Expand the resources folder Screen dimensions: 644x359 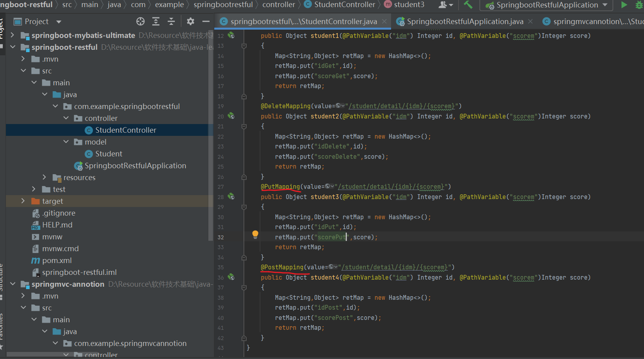pos(44,177)
